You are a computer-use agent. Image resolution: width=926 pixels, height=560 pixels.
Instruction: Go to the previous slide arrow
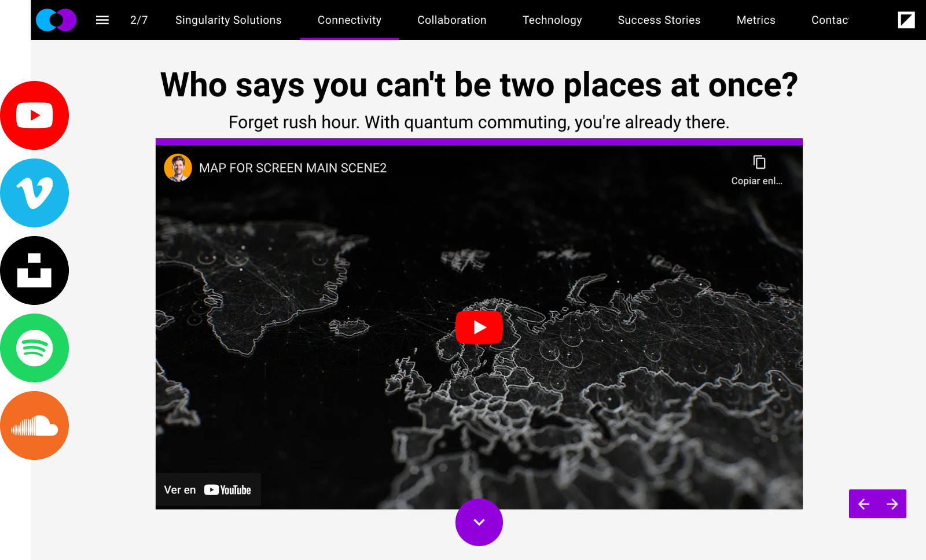[x=863, y=504]
